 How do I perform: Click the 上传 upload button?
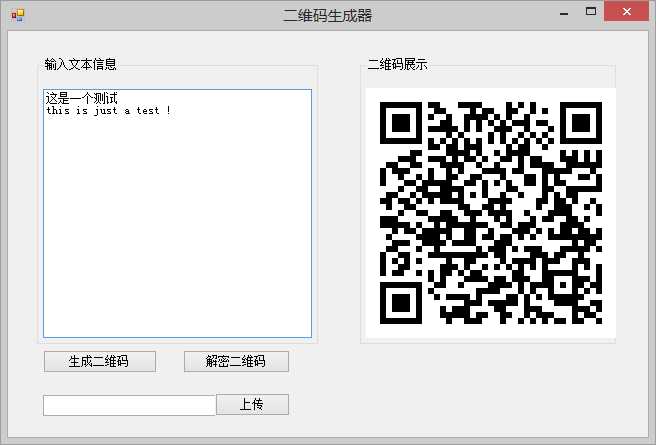point(252,404)
